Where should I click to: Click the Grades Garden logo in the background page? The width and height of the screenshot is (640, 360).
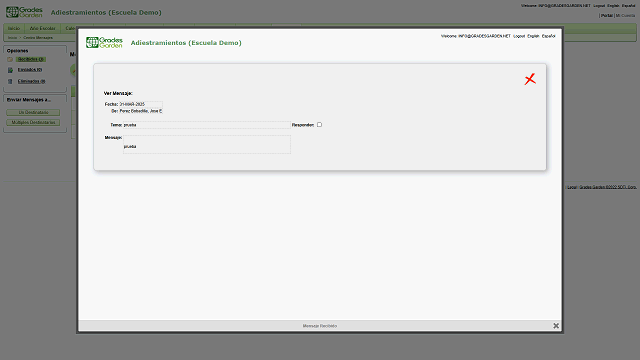coord(24,12)
